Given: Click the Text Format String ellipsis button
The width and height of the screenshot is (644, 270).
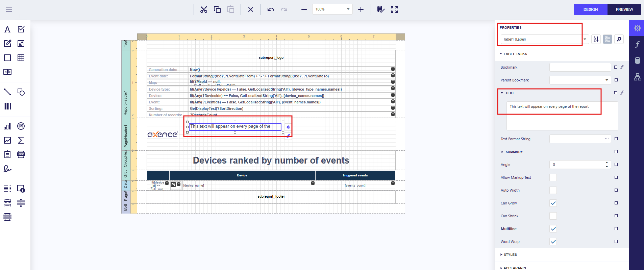Looking at the screenshot, I should [607, 139].
